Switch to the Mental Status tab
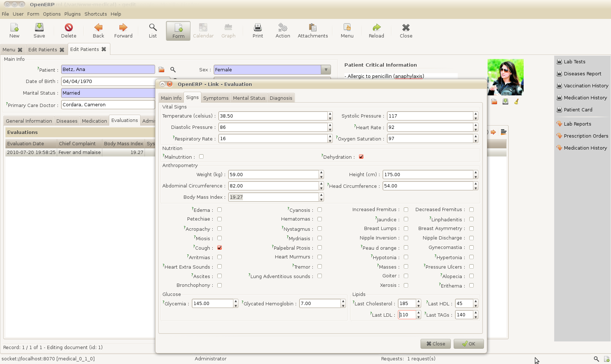The height and width of the screenshot is (364, 611). click(x=249, y=98)
